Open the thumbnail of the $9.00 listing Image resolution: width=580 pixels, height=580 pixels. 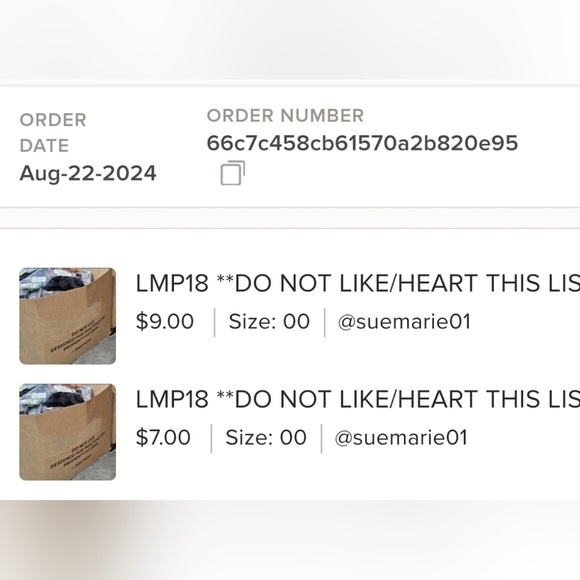68,316
